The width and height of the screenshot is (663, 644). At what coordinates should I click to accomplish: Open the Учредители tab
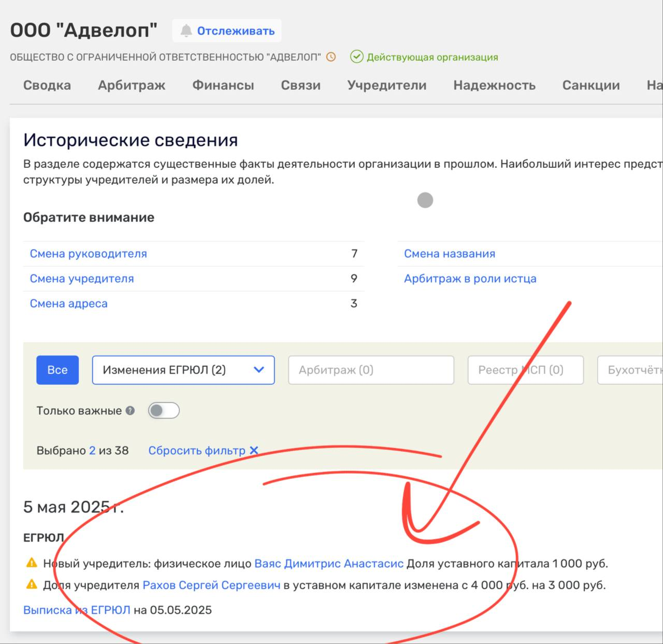387,85
